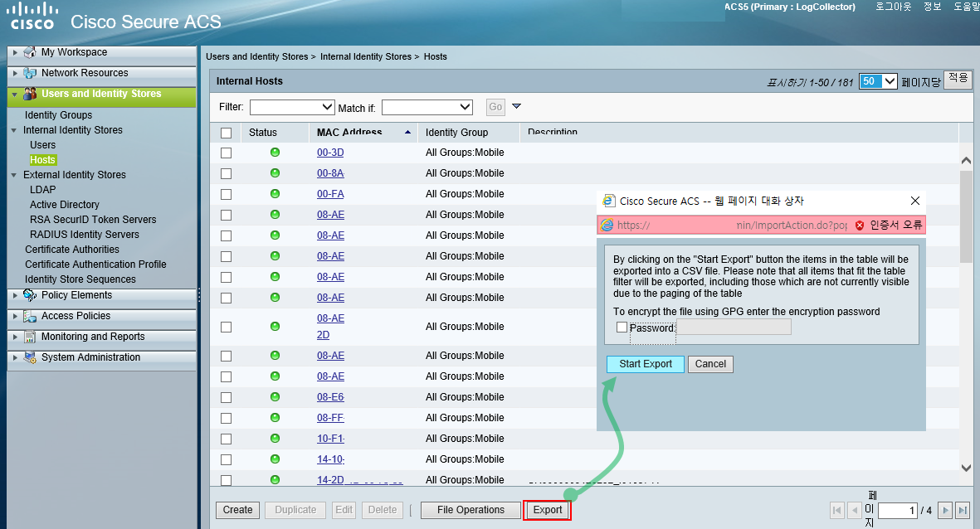Close the Cisco Secure ACS dialog
This screenshot has height=529, width=980.
[915, 201]
